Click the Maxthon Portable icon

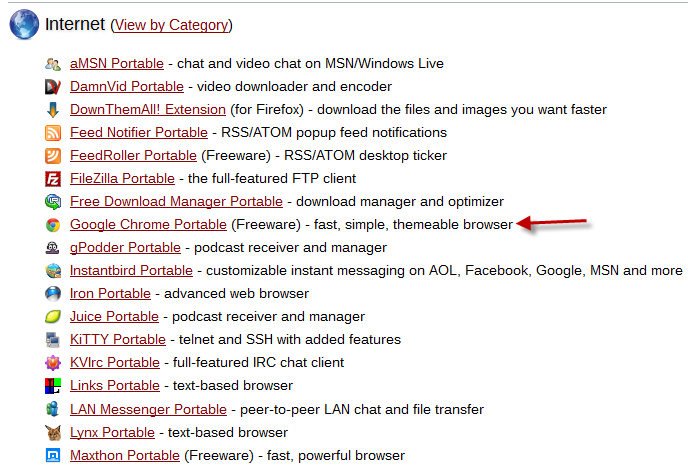(53, 455)
